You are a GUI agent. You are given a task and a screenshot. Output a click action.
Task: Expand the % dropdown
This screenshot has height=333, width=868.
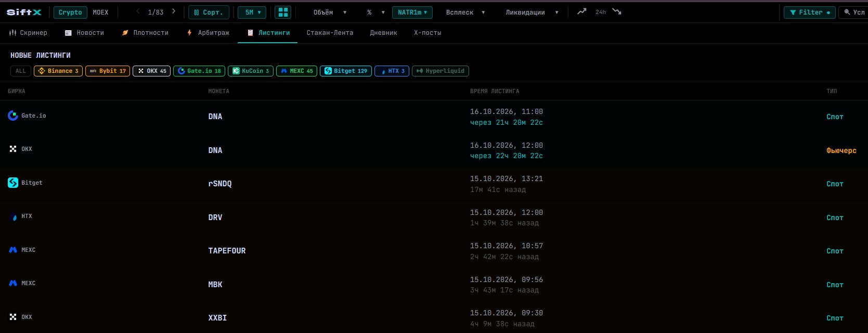(x=376, y=12)
